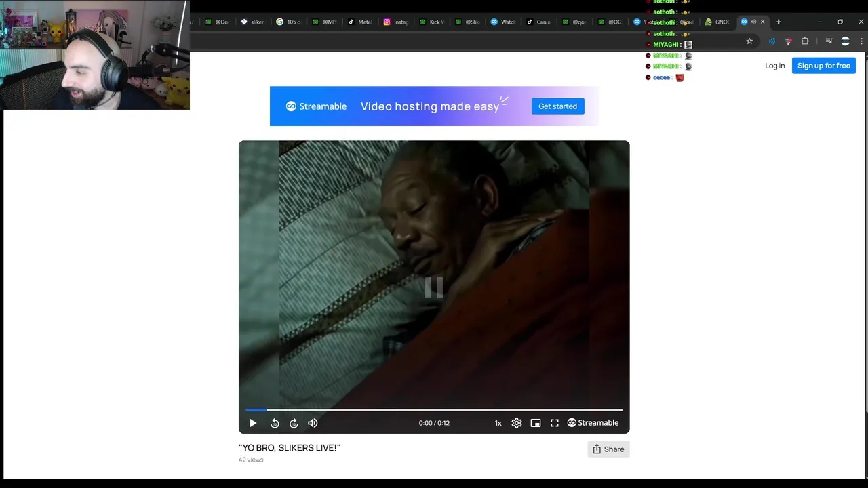The width and height of the screenshot is (868, 488).
Task: Switch to the Instagram tab
Action: pyautogui.click(x=396, y=22)
